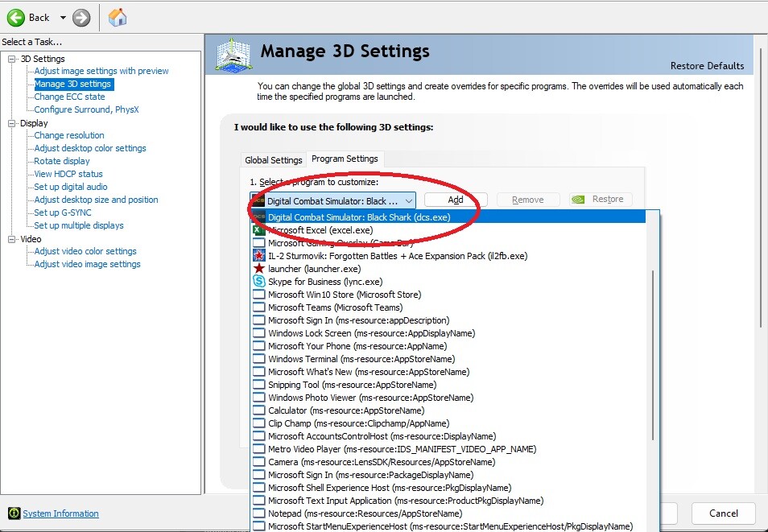
Task: Select Metro Video Player list entry
Action: pos(448,449)
